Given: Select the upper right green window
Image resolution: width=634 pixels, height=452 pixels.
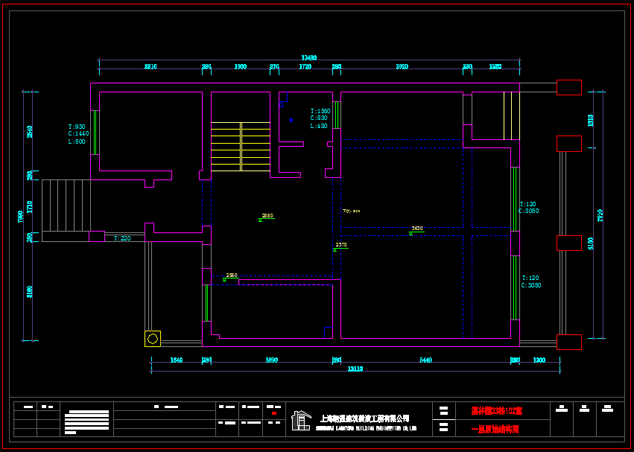Looking at the screenshot, I should coord(515,199).
